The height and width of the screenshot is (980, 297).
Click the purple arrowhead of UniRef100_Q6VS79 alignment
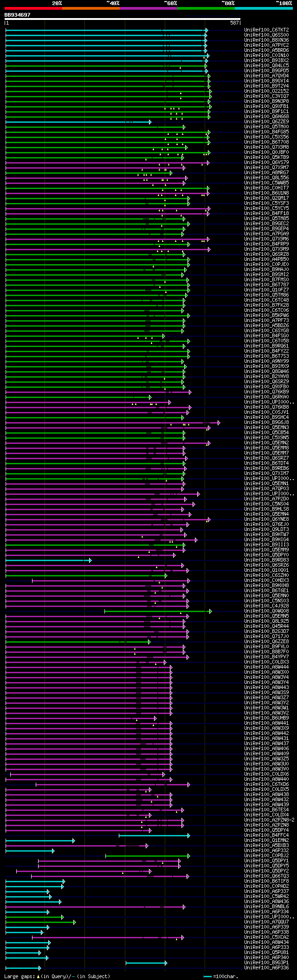208,163
